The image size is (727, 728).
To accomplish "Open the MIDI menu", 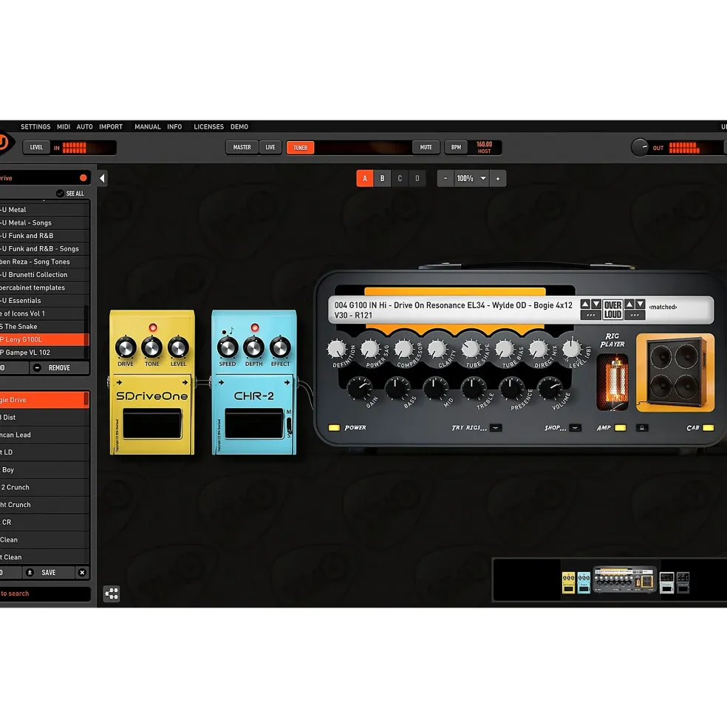I will tap(64, 126).
